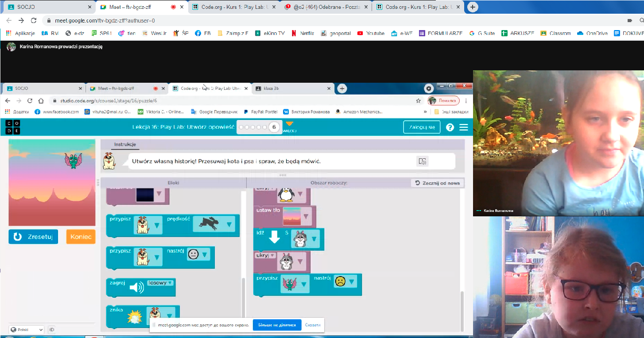The height and width of the screenshot is (338, 644).
Task: Go back in the outer browser
Action: click(x=8, y=20)
